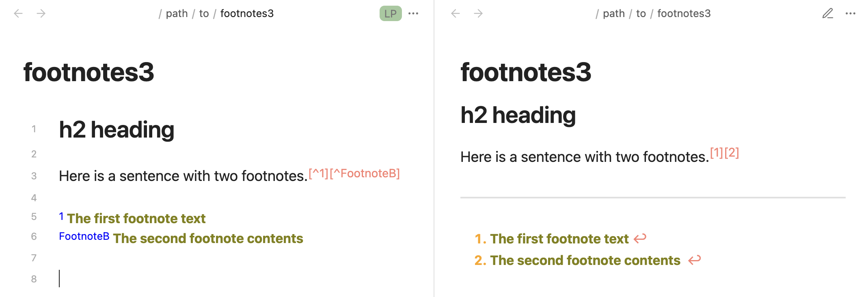868x297 pixels.
Task: Click the footnotes3 title in left editor
Action: [x=89, y=72]
